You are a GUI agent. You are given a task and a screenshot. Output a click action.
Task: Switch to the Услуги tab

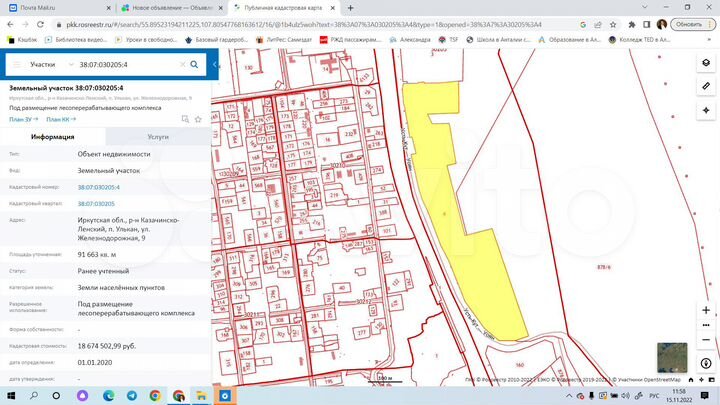(x=157, y=137)
